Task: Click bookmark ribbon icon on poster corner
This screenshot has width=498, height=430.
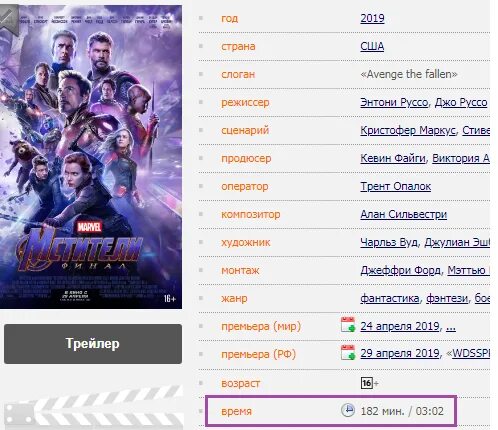Action: [9, 19]
